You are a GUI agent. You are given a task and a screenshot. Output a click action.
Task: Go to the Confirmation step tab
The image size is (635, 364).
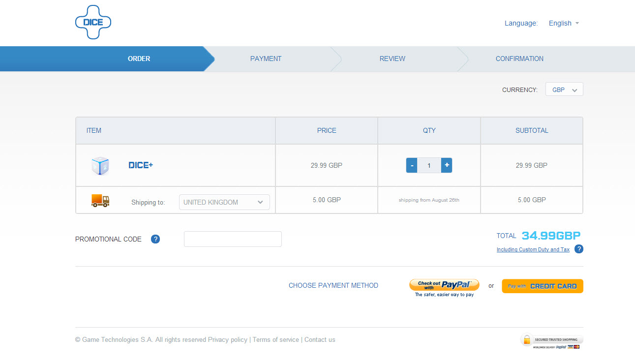[x=519, y=59]
